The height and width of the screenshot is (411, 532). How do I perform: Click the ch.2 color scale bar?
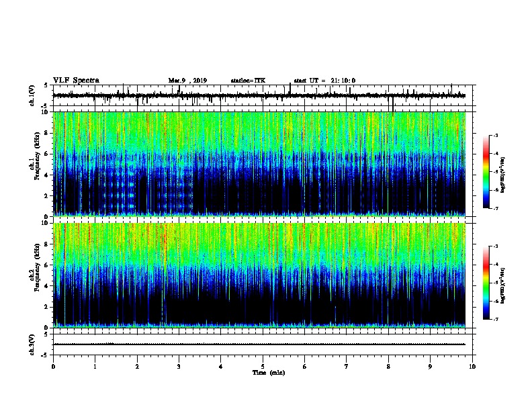[x=486, y=283]
